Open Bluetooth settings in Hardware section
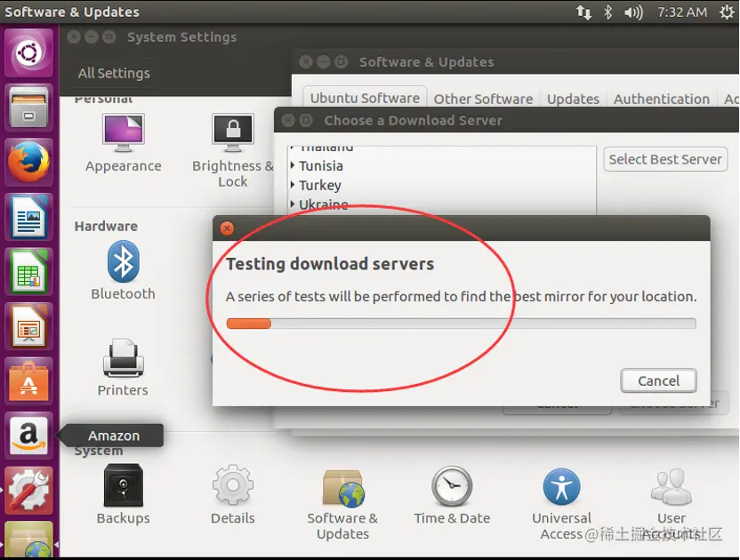Image resolution: width=740 pixels, height=560 pixels. coord(123,270)
